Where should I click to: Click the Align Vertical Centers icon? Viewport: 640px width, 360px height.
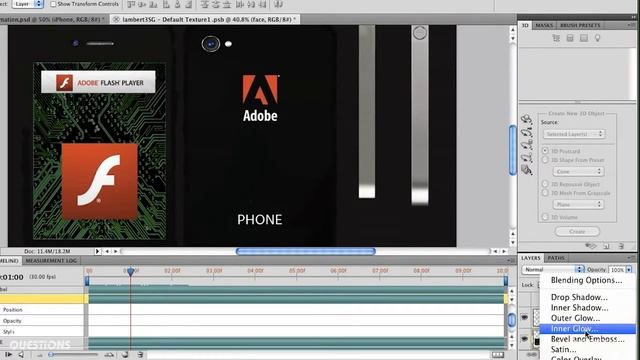(x=142, y=4)
